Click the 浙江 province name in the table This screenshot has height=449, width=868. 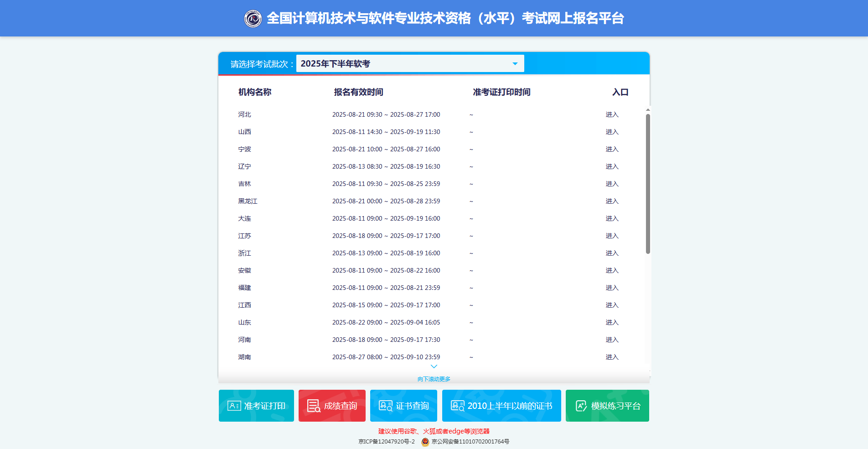tap(244, 253)
